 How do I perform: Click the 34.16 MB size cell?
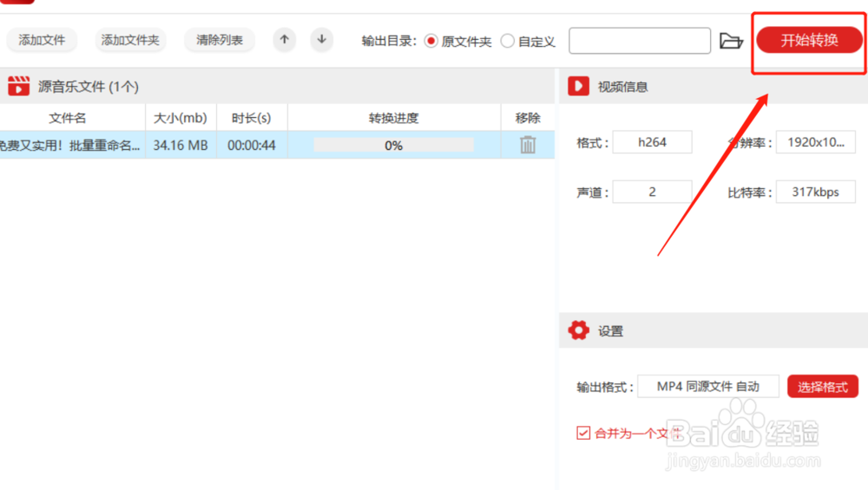point(181,145)
